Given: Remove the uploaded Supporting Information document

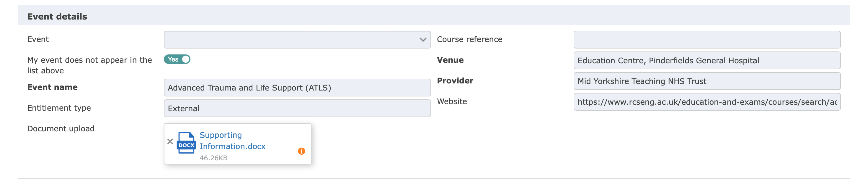Looking at the screenshot, I should tap(170, 141).
